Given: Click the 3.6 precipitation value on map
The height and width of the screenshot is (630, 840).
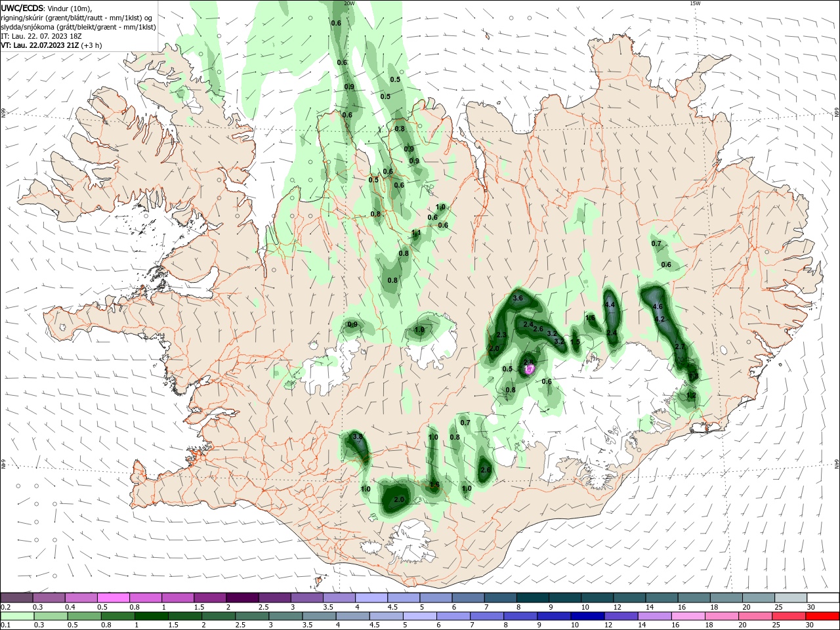Looking at the screenshot, I should pos(517,299).
